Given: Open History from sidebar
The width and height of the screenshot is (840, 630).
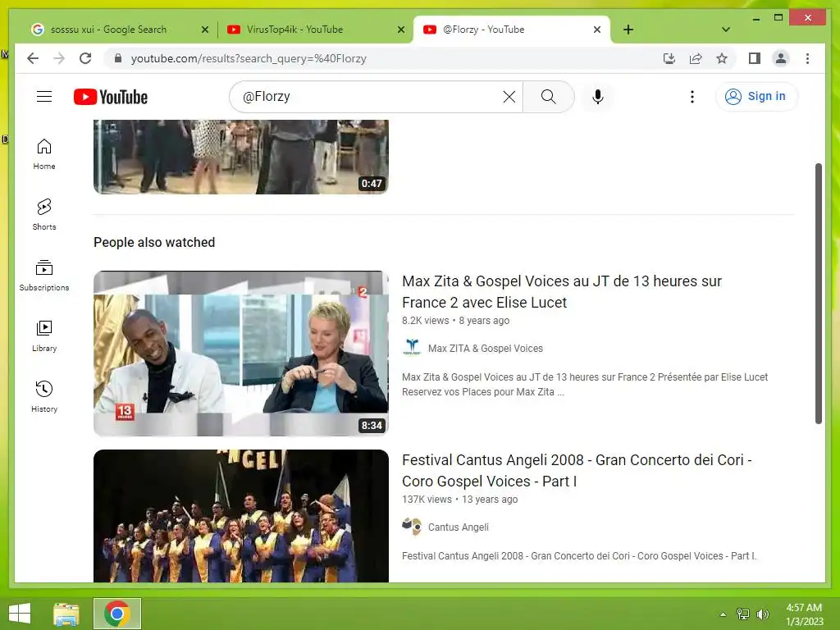Looking at the screenshot, I should [x=44, y=396].
